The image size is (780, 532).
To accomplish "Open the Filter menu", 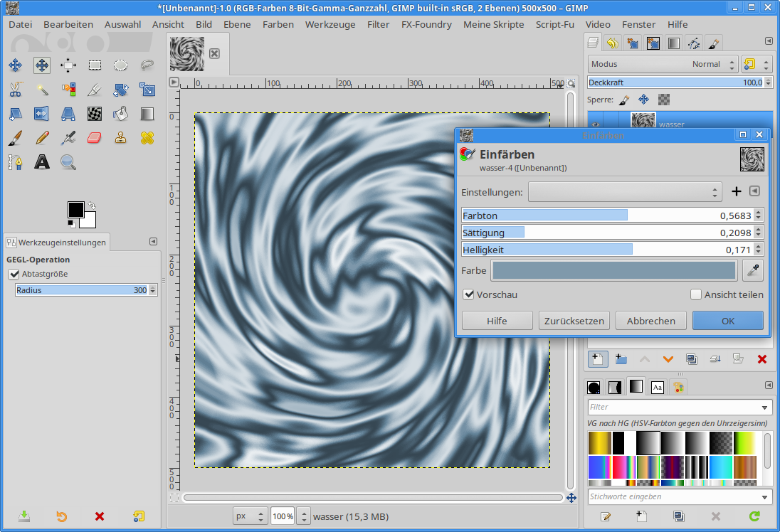I will 378,24.
